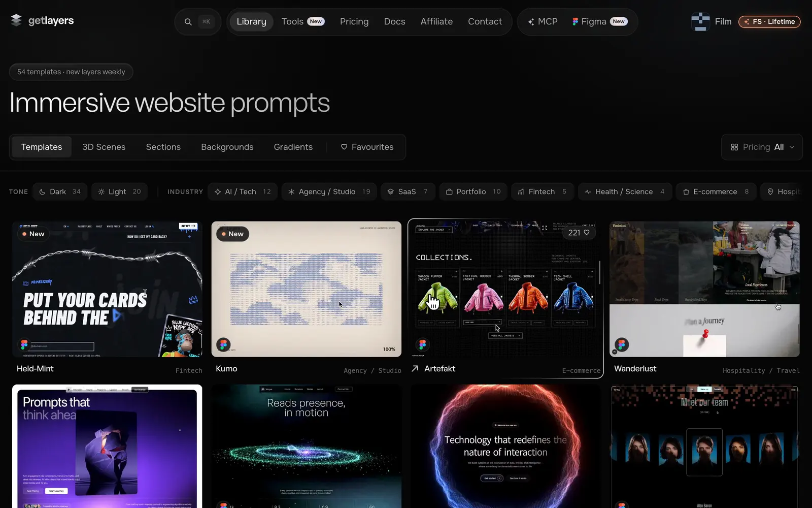812x508 pixels.
Task: Switch to the Sections tab
Action: 163,147
